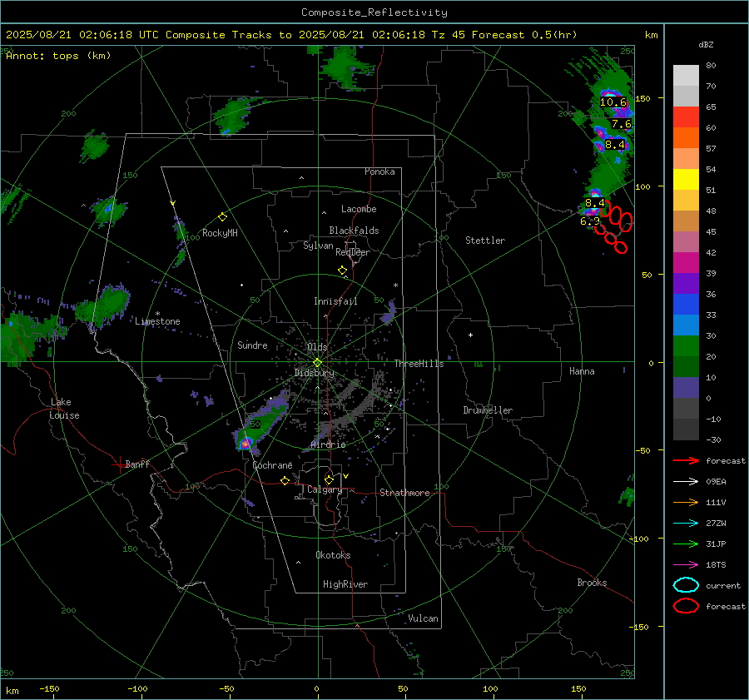Click the RockyMH label

(220, 233)
